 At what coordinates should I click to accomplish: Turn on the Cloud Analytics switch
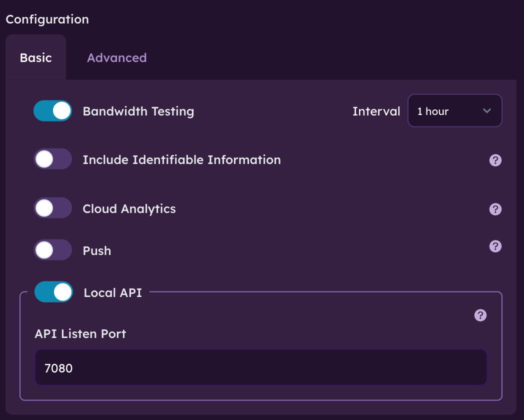[52, 208]
